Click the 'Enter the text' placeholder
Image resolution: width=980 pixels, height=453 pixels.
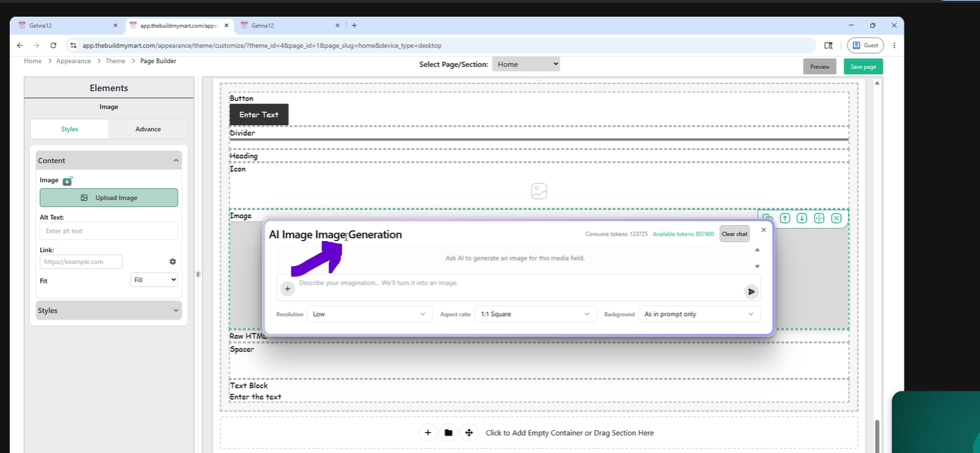[x=255, y=397]
